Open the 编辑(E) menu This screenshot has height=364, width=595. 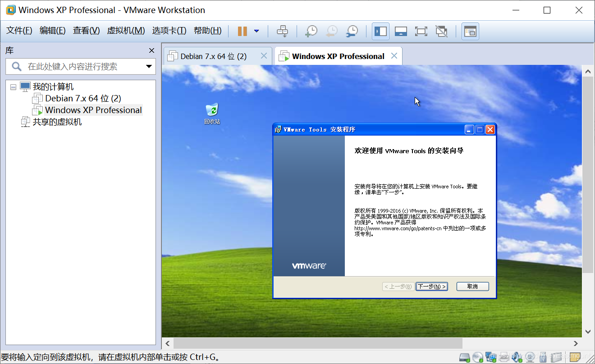53,31
